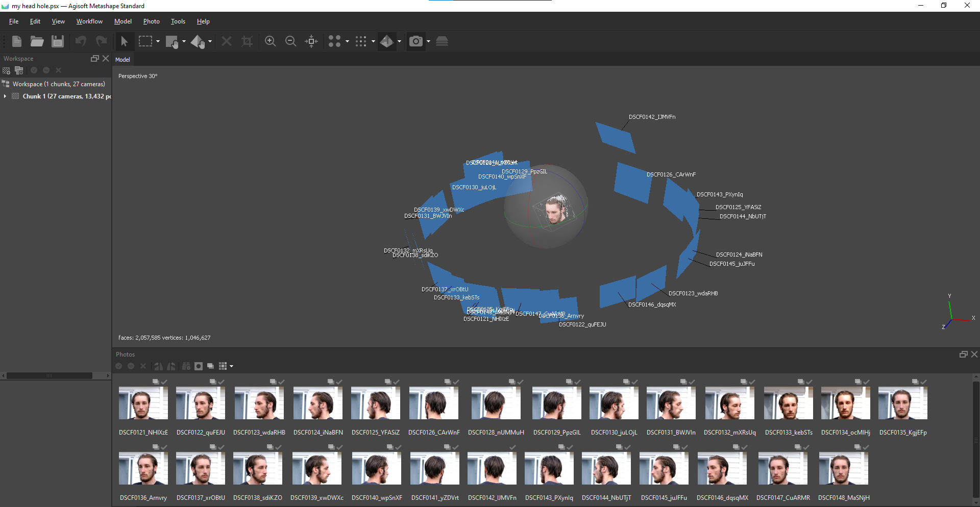Click the Zoom In magnifier icon
Viewport: 980px width, 507px height.
tap(271, 41)
